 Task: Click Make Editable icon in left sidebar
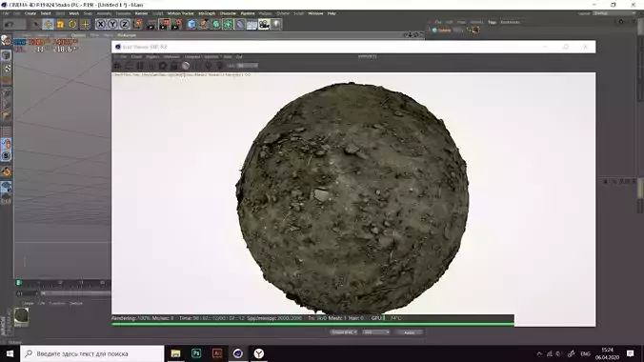pos(6,40)
